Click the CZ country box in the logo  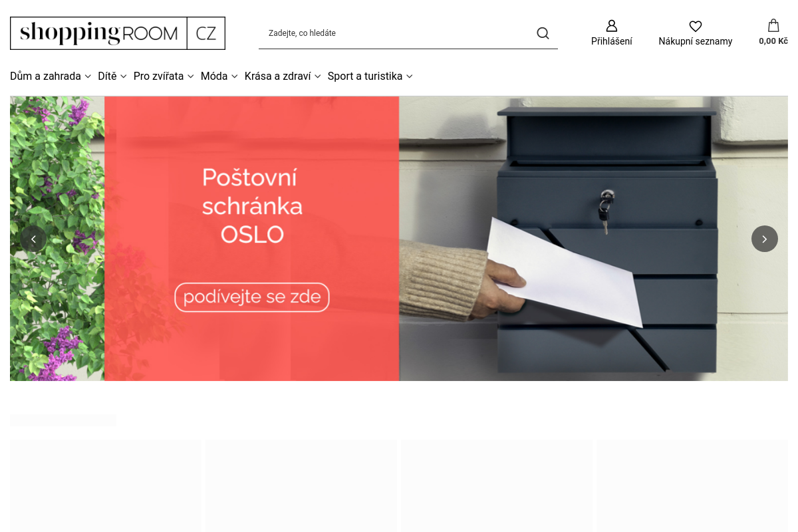(x=206, y=33)
